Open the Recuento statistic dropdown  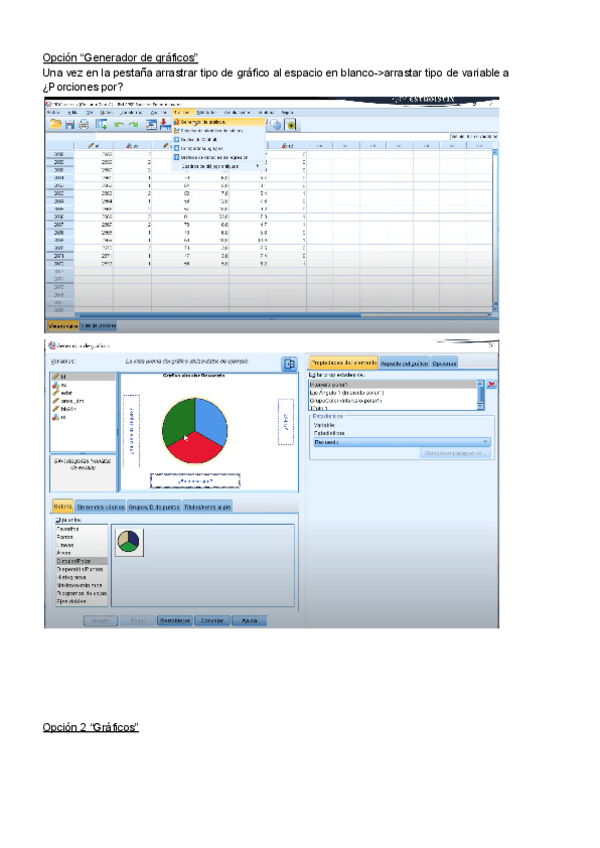point(402,442)
